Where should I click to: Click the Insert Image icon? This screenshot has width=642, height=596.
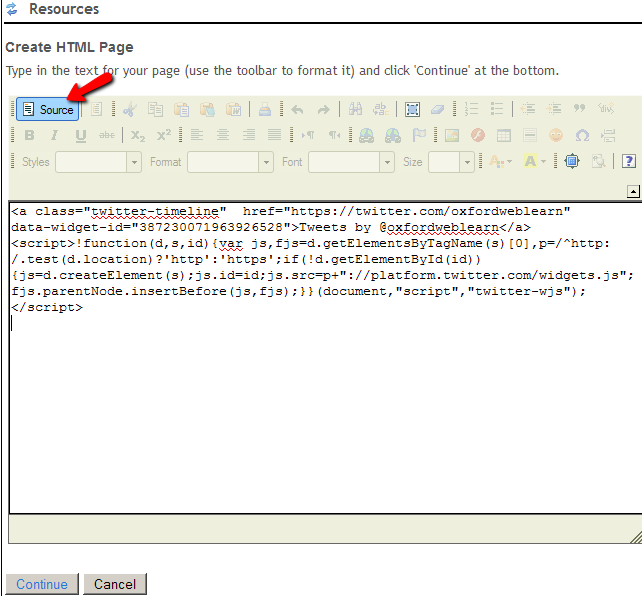(452, 136)
